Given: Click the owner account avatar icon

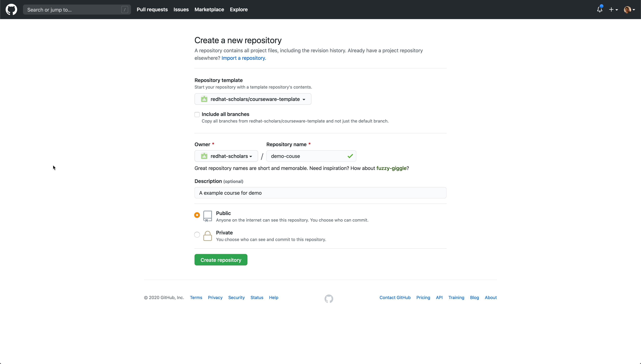Looking at the screenshot, I should click(204, 156).
